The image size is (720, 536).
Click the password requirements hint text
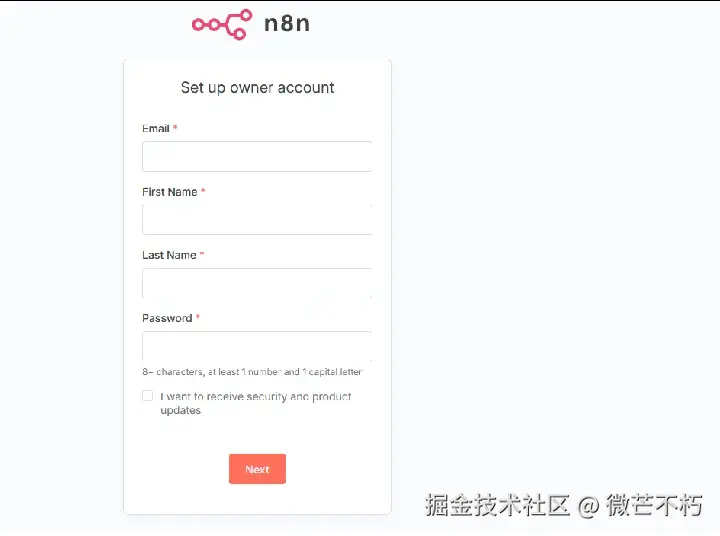coord(252,372)
